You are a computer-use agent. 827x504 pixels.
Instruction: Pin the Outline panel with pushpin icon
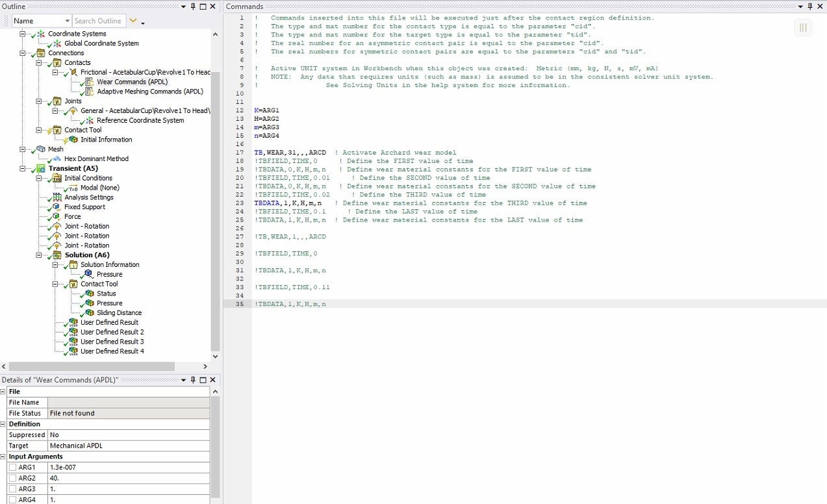(x=192, y=6)
